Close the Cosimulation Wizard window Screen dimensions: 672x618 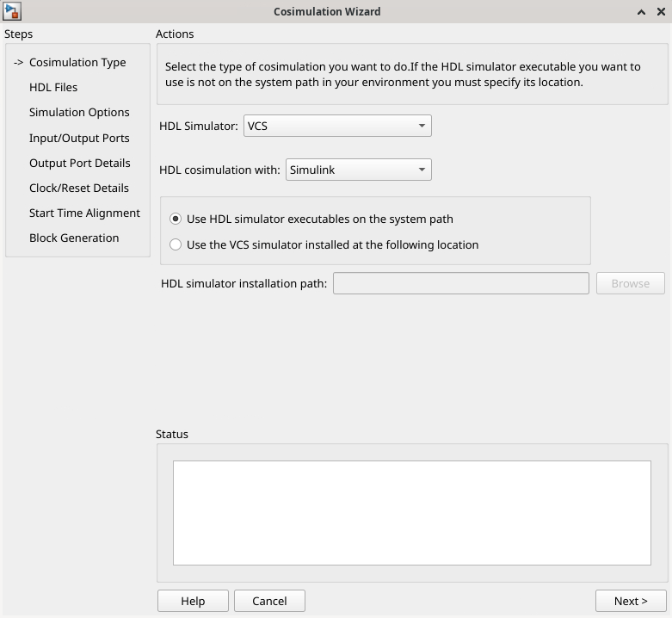[x=661, y=12]
